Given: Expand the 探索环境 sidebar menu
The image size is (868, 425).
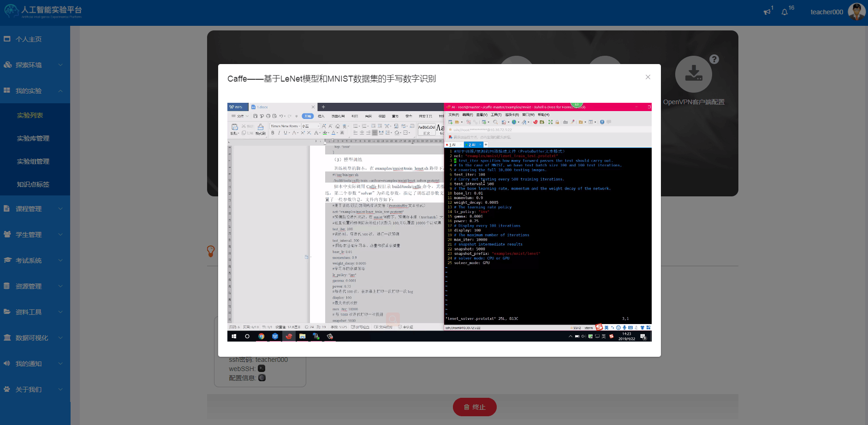Looking at the screenshot, I should (35, 65).
